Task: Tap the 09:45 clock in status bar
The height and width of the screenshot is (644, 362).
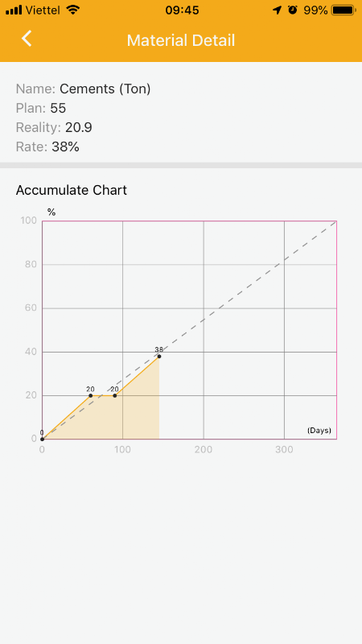Action: click(182, 10)
